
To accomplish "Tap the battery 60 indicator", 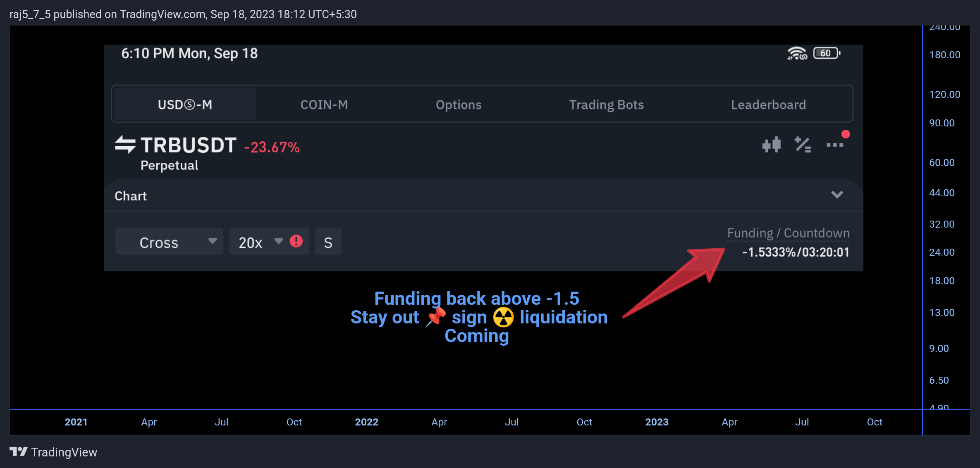I will pyautogui.click(x=827, y=53).
